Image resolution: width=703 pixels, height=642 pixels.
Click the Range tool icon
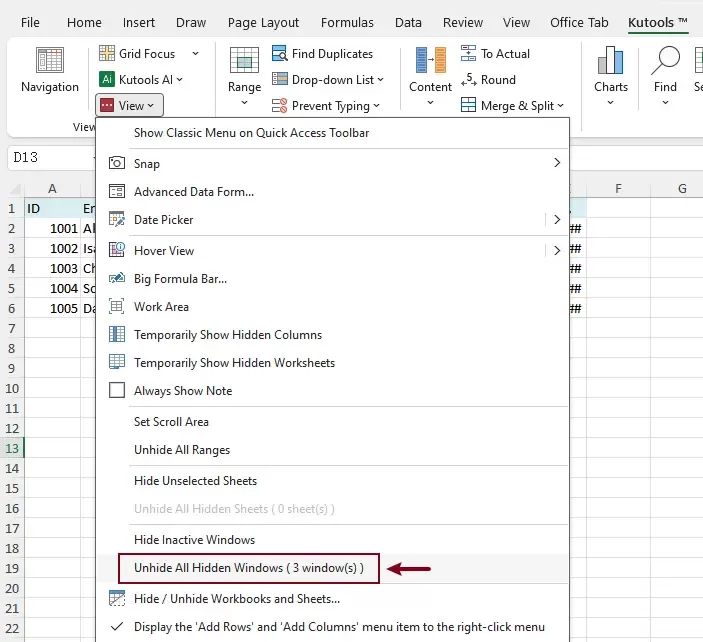244,60
